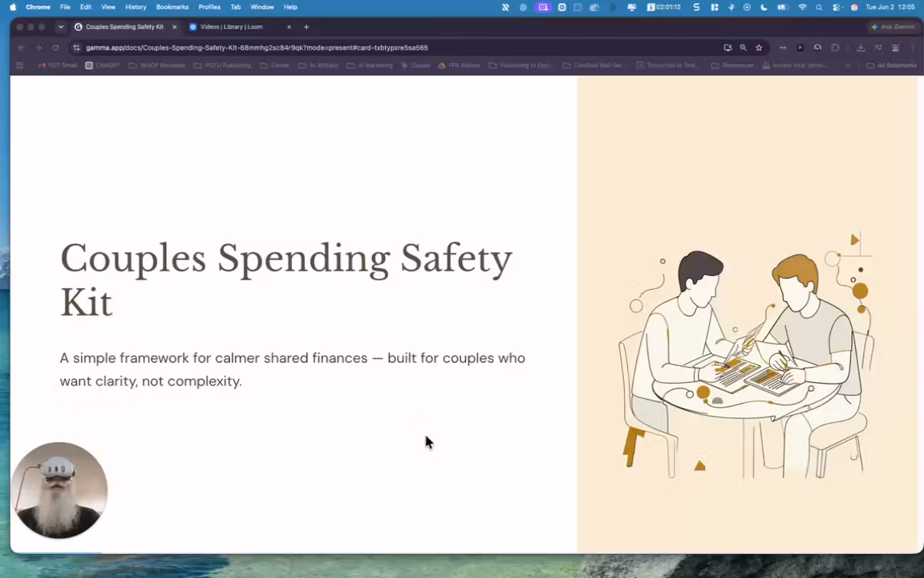Click the play circle icon in menu bar

click(747, 7)
